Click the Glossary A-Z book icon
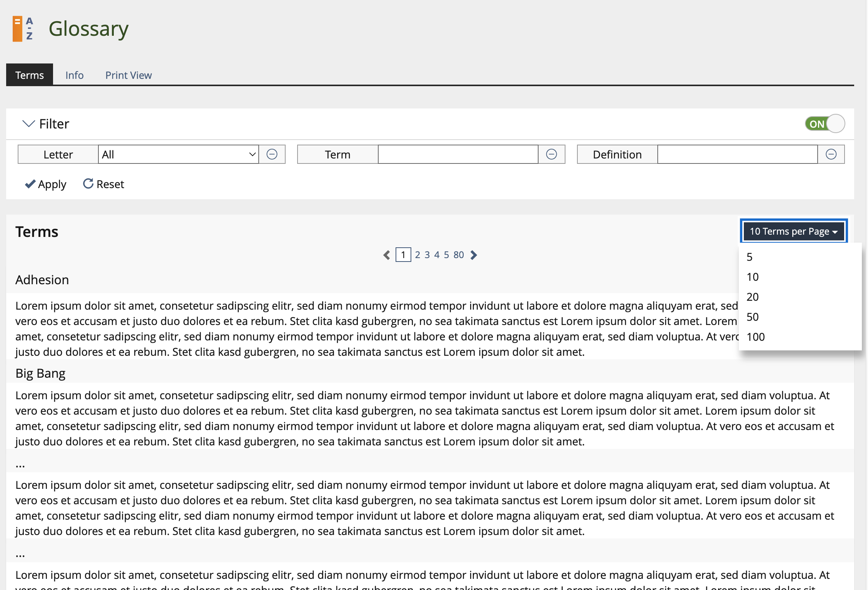Viewport: 868px width, 590px height. coord(23,29)
